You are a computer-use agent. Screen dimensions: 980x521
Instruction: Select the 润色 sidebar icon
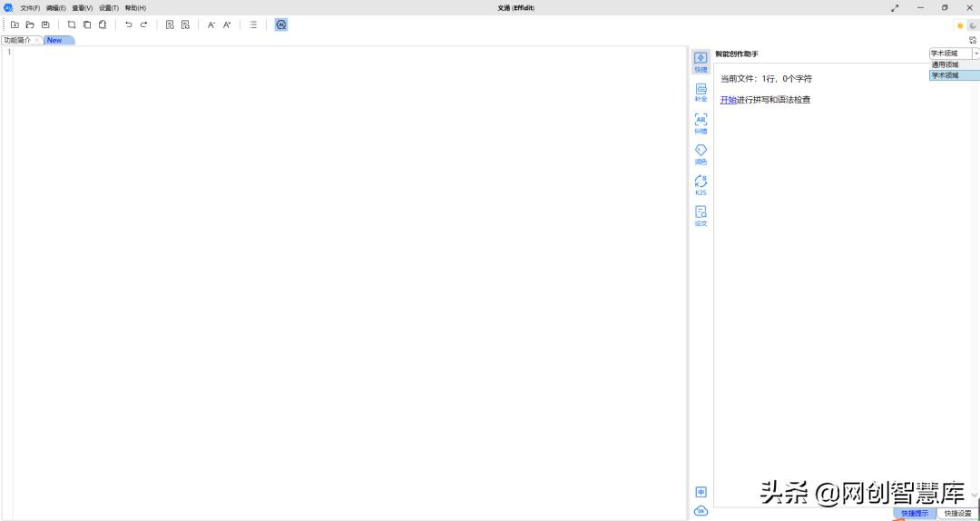click(701, 154)
